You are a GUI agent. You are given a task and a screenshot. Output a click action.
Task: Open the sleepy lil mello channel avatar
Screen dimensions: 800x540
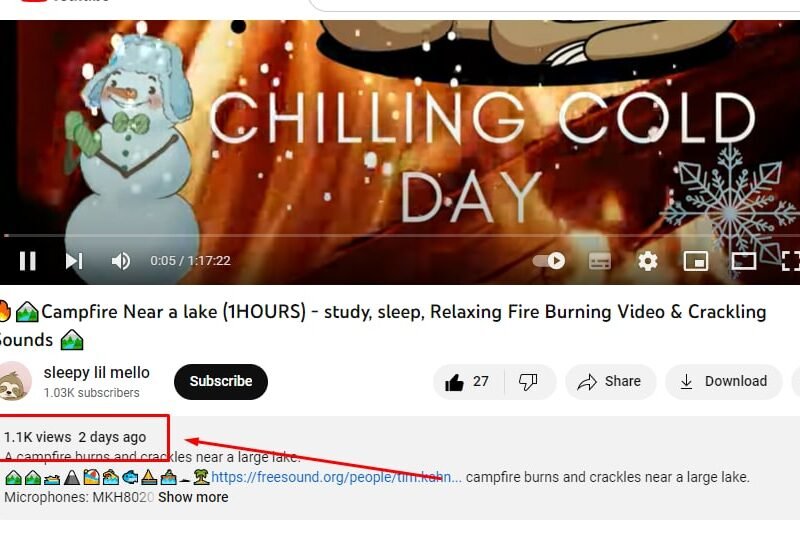[14, 381]
